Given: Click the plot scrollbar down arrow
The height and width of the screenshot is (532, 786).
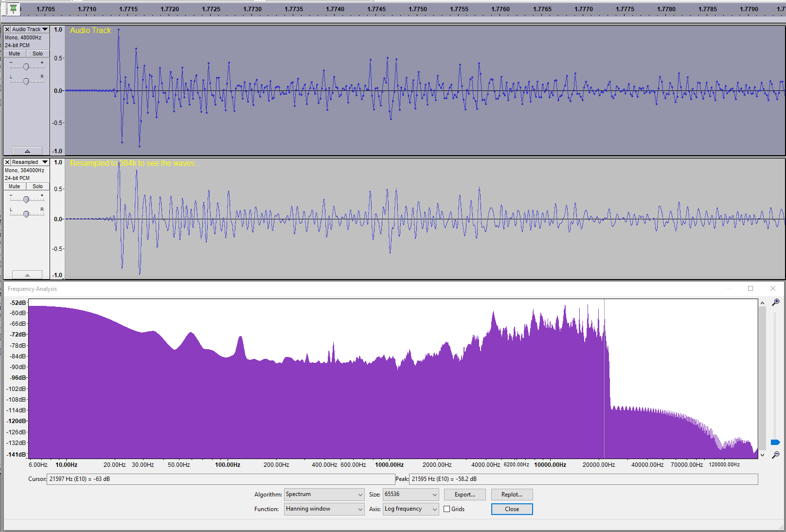Looking at the screenshot, I should (x=762, y=455).
